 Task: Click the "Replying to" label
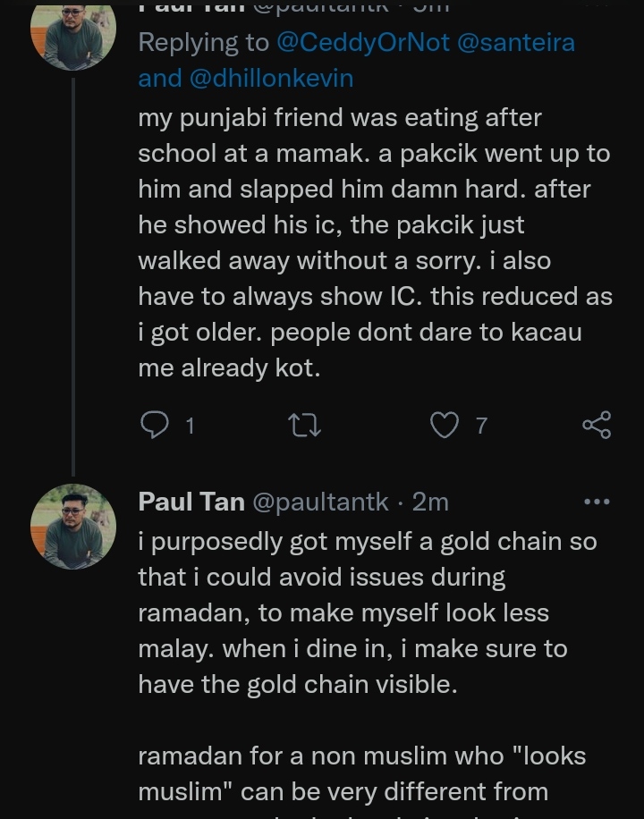tap(204, 42)
